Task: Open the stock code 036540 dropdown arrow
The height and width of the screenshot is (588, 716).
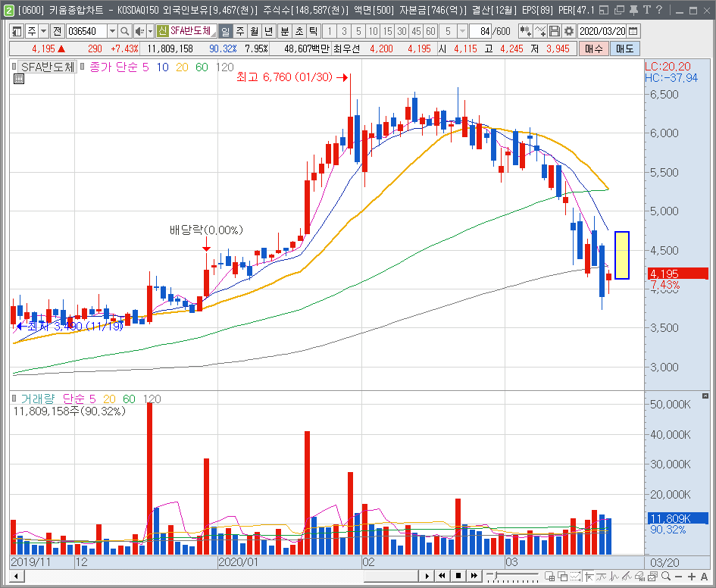Action: [112, 31]
